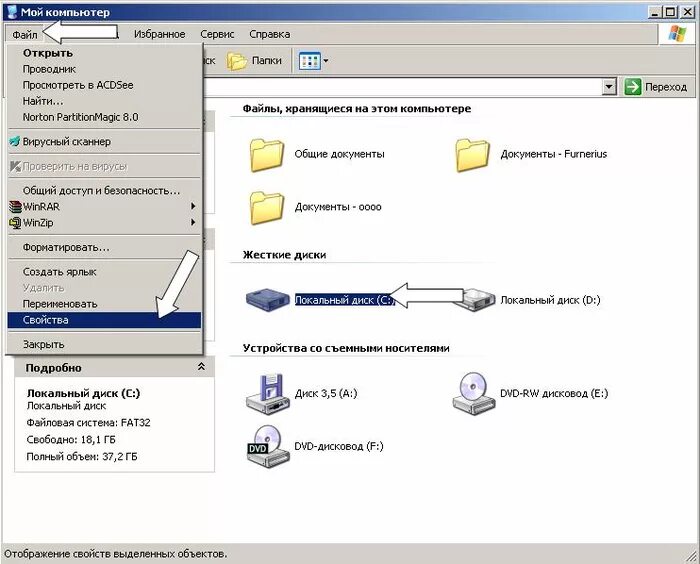Select the Общие документы folder icon
This screenshot has height=564, width=700.
pos(267,155)
